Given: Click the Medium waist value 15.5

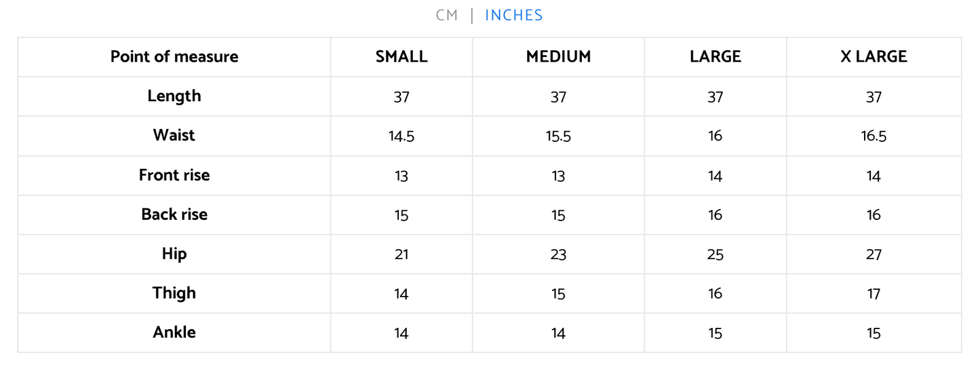Looking at the screenshot, I should tap(558, 136).
